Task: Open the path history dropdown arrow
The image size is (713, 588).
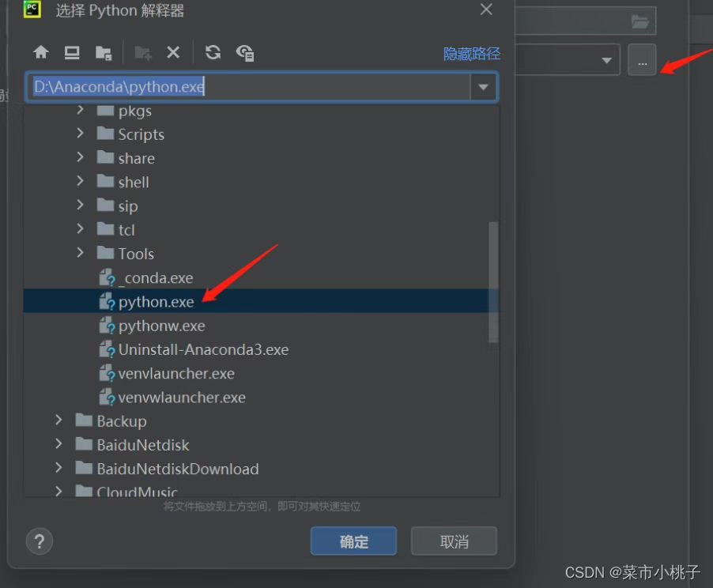Action: (x=483, y=87)
